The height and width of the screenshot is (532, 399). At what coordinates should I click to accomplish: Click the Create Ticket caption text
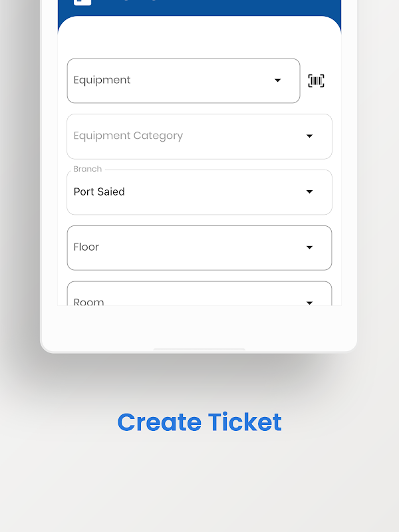click(199, 422)
